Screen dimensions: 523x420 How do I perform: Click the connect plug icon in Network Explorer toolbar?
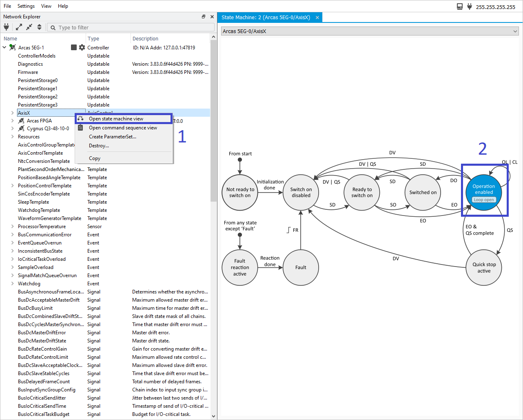coord(6,27)
